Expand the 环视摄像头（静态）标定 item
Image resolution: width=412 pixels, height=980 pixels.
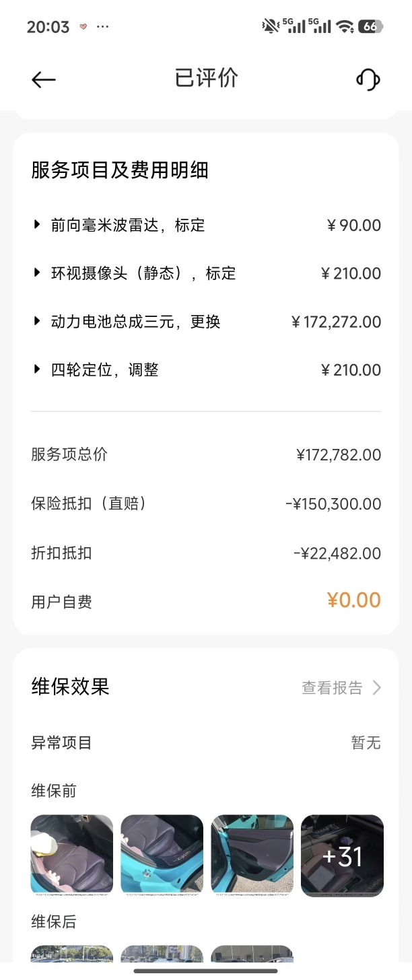(x=38, y=273)
